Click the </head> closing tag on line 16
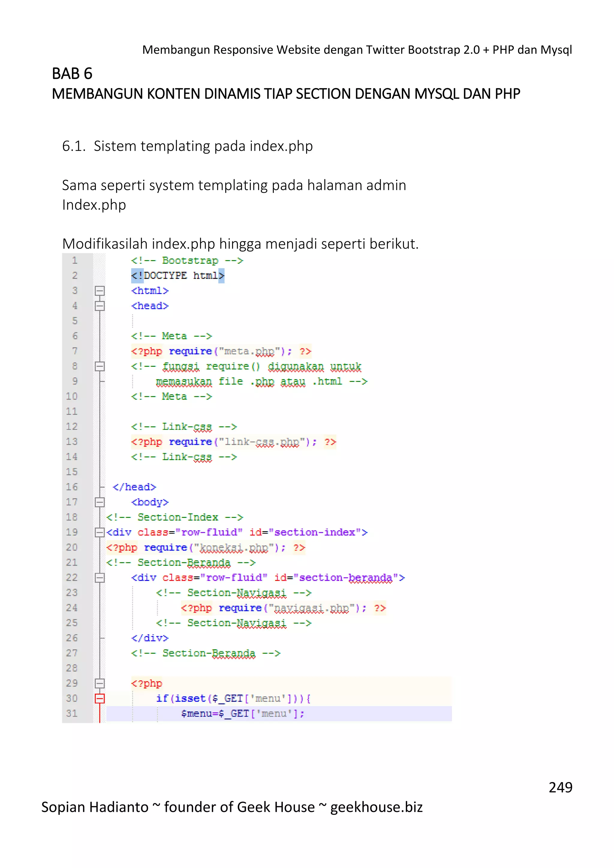 tap(135, 487)
